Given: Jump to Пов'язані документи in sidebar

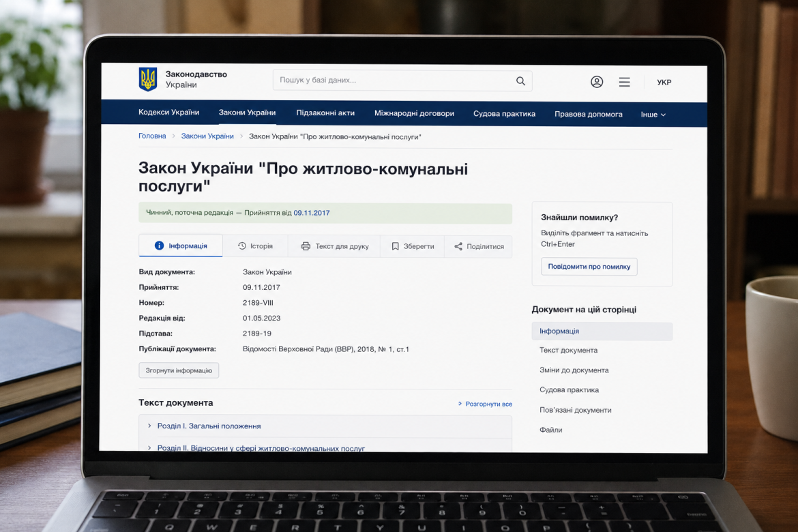Looking at the screenshot, I should click(576, 410).
